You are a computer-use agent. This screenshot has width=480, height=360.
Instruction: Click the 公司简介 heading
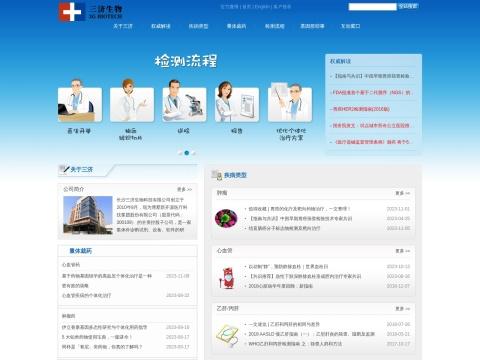(74, 189)
